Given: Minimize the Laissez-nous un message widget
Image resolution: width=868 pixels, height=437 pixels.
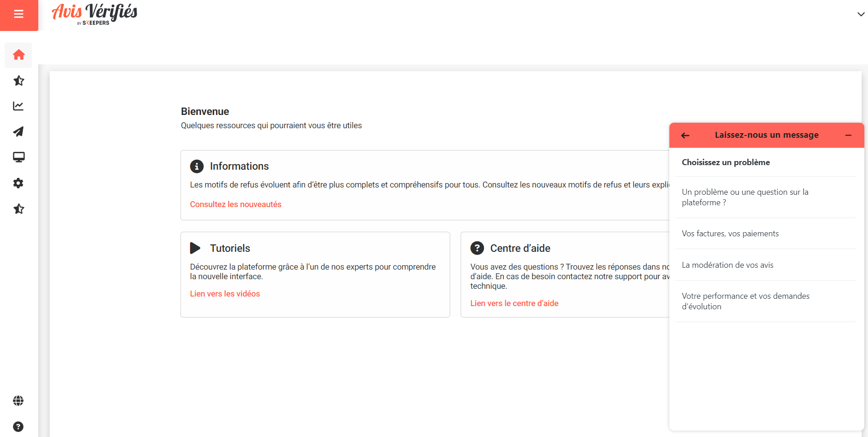Looking at the screenshot, I should (848, 135).
